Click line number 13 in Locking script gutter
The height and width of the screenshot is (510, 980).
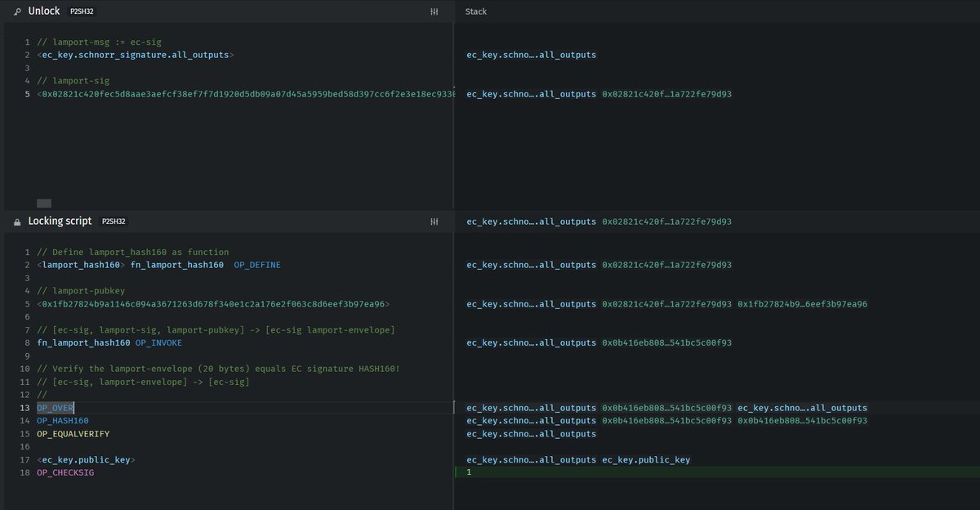25,407
